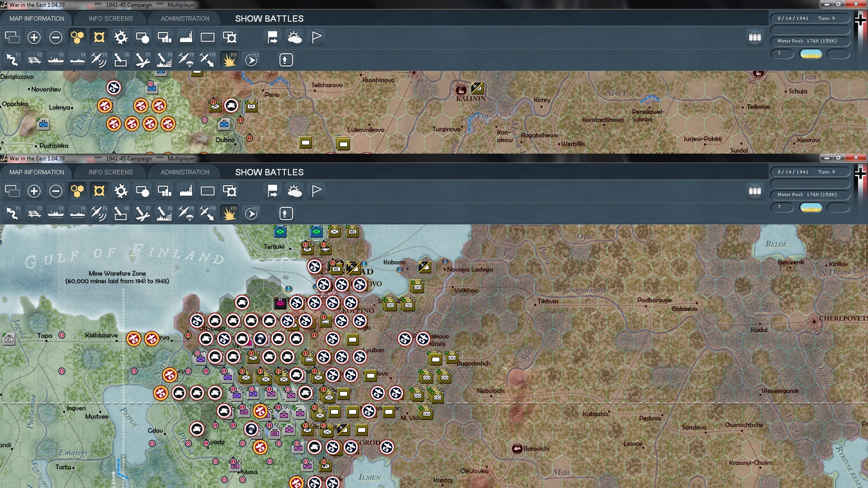Click the up-arrow box button in the top window
Image resolution: width=868 pixels, height=488 pixels.
[286, 60]
